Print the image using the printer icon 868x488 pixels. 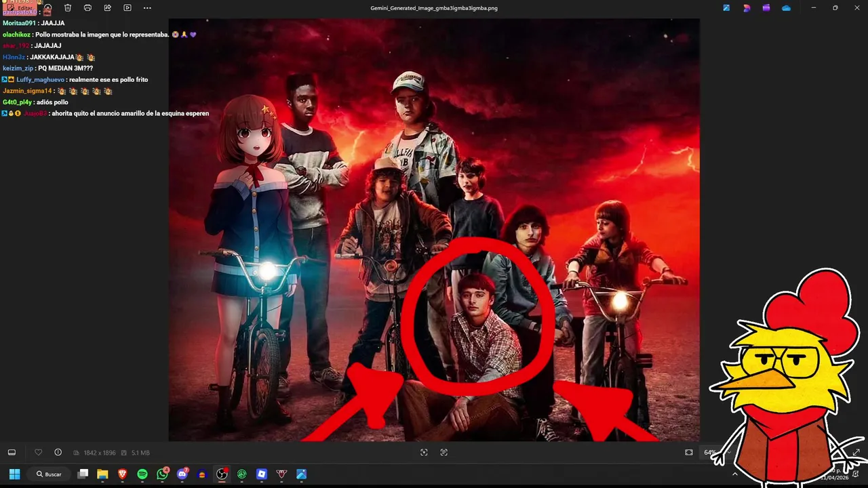click(x=87, y=7)
